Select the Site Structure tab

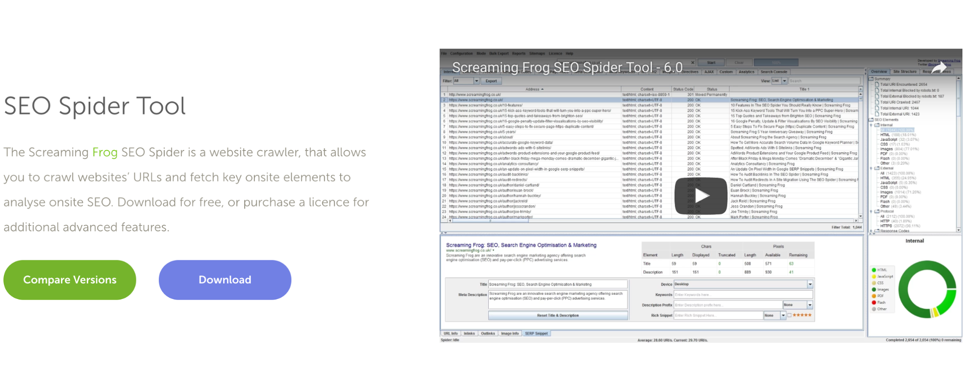click(905, 72)
